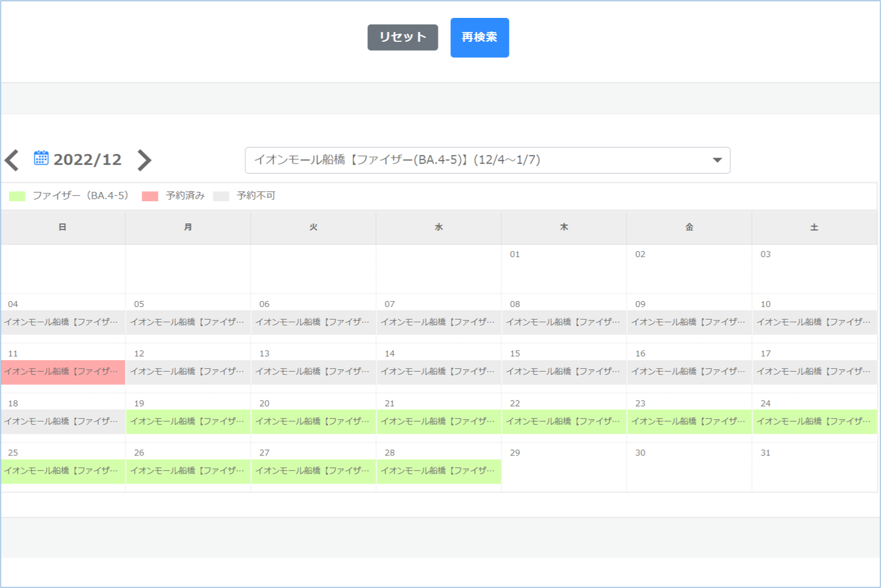This screenshot has width=881, height=588.
Task: Select available slot on day 22
Action: coord(564,422)
